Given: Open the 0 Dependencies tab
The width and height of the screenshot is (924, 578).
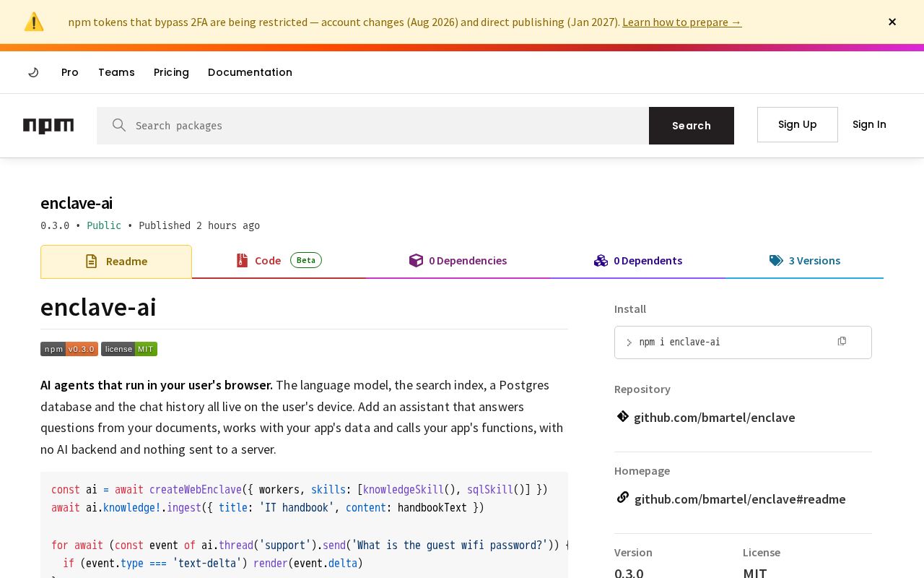Looking at the screenshot, I should click(x=458, y=261).
